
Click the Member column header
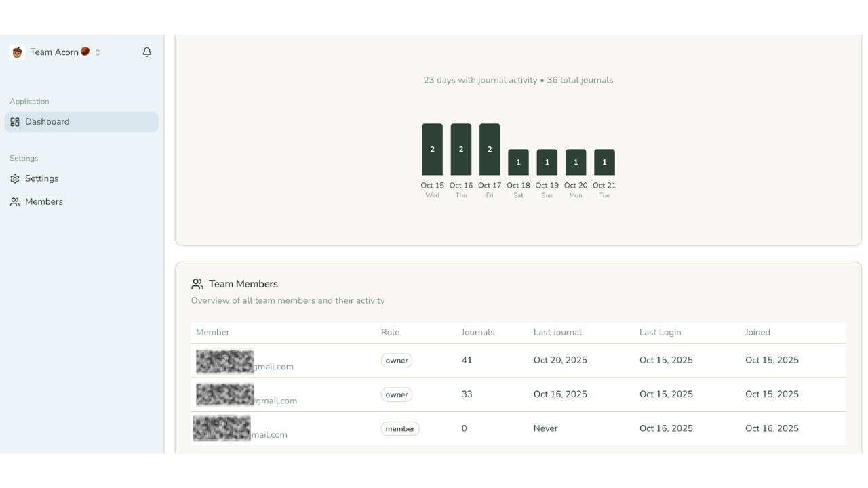click(x=213, y=333)
